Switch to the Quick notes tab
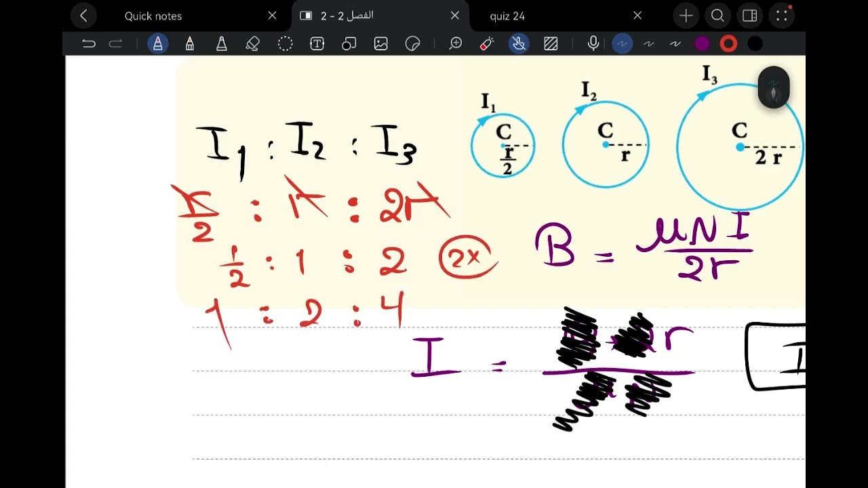This screenshot has height=488, width=868. (x=153, y=16)
